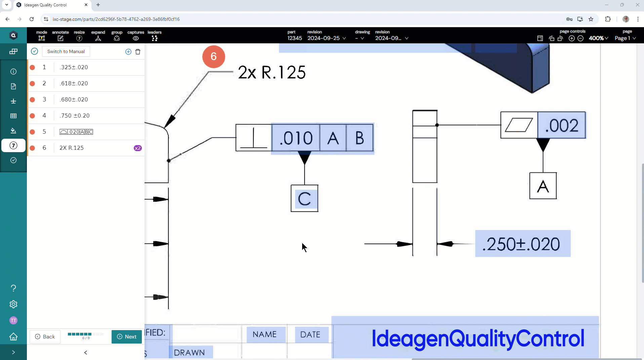The height and width of the screenshot is (360, 644).
Task: Open the drawing dropdown
Action: point(359,38)
